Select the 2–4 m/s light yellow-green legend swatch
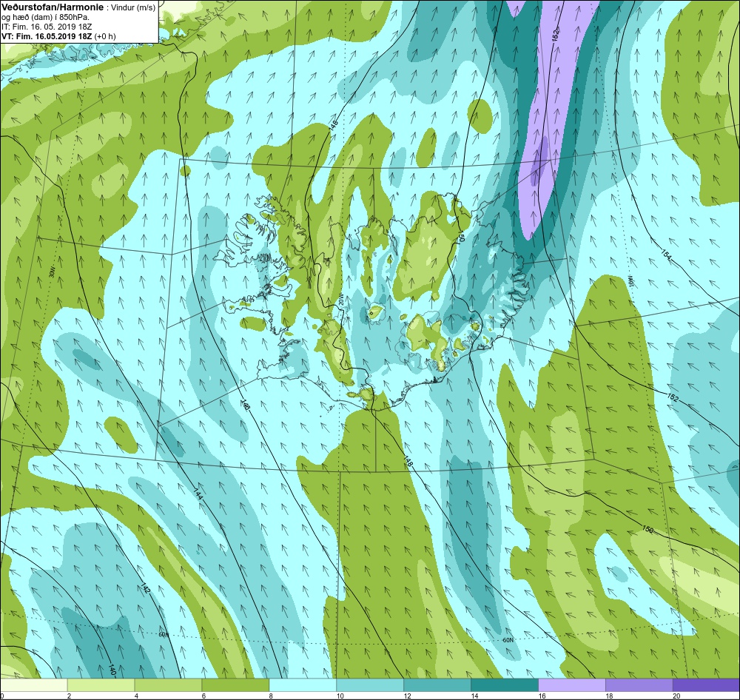740x700 pixels. click(x=101, y=685)
